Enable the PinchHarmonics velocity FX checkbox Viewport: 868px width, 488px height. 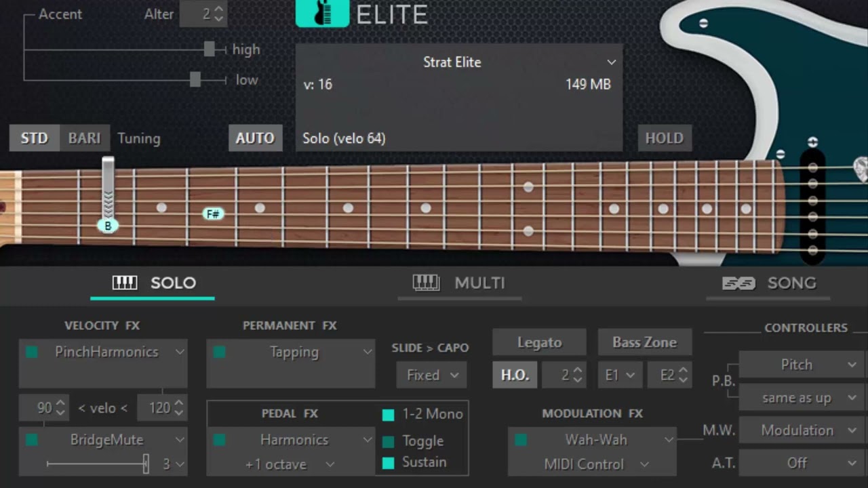tap(31, 352)
